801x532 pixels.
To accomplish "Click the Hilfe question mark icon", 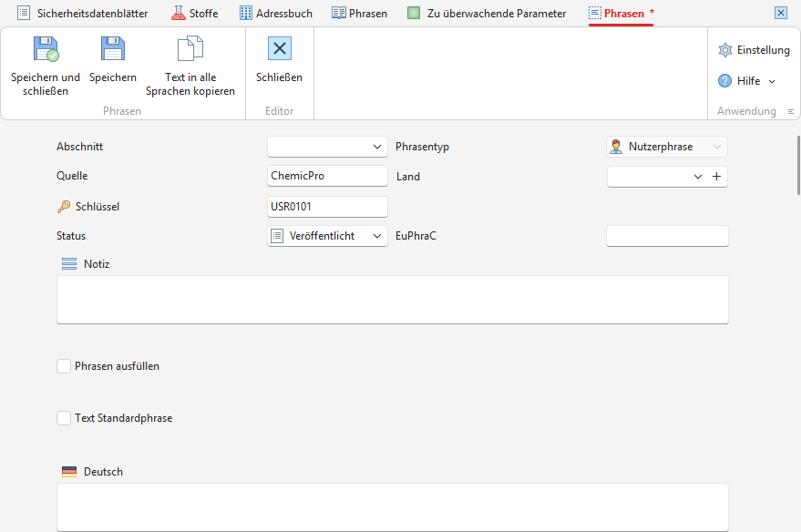I will coord(724,81).
